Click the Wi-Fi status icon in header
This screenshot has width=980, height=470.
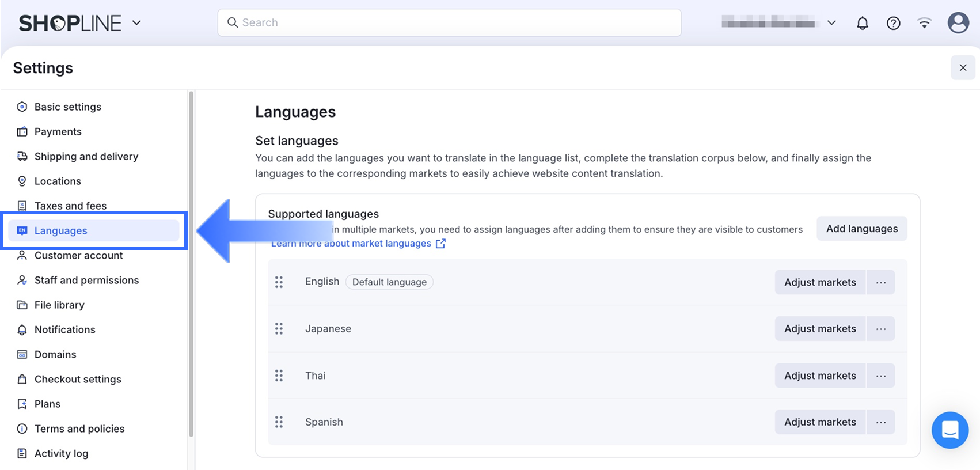[924, 23]
